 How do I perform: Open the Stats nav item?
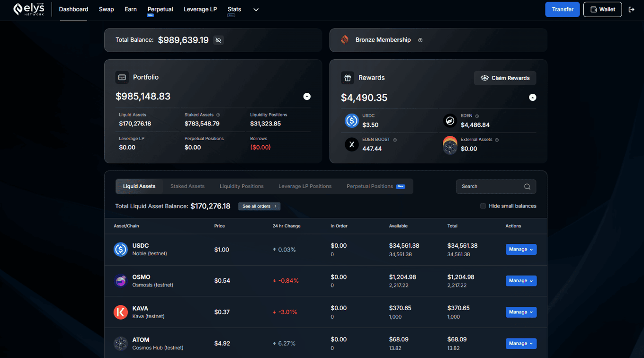pos(234,9)
